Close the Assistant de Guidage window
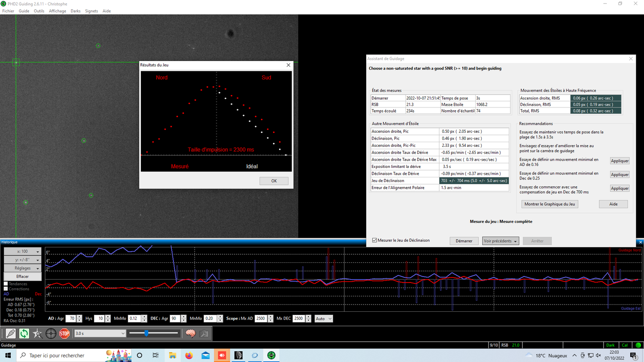The image size is (644, 362). [x=631, y=59]
